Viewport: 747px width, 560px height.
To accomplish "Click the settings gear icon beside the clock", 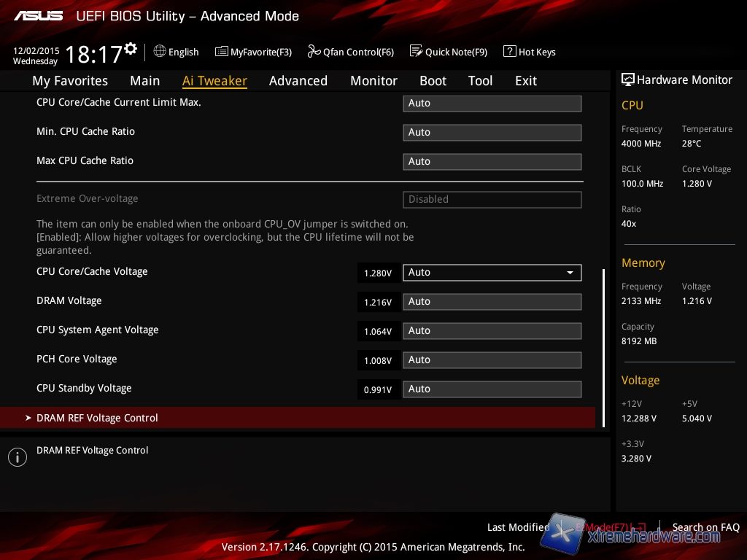I will coord(131,49).
